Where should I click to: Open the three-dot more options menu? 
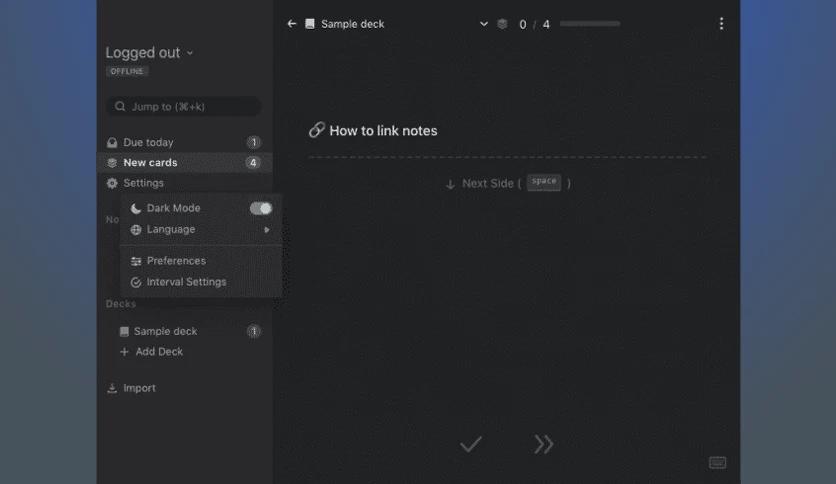click(x=721, y=23)
